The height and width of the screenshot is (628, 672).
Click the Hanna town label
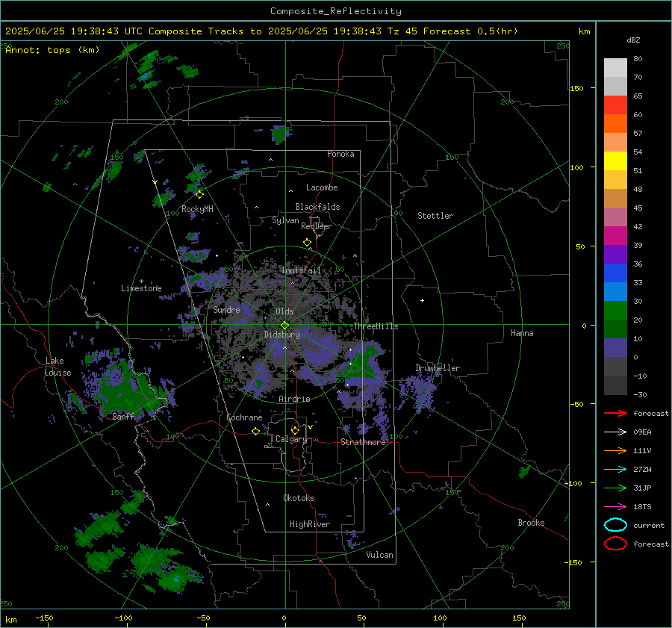(x=522, y=333)
